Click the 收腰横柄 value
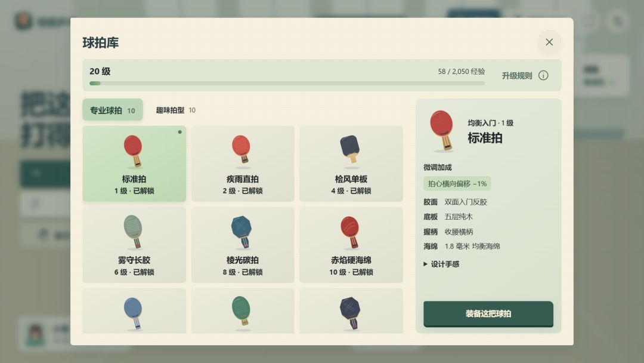 [459, 232]
